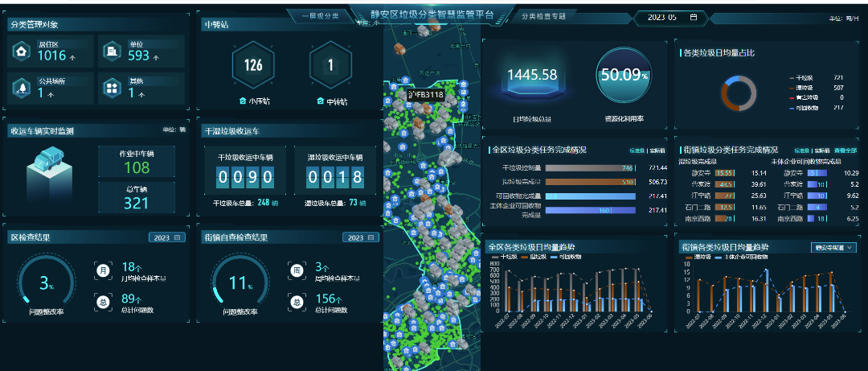Click the calendar icon in 区检查结果 year box
868x371 pixels.
coord(177,238)
